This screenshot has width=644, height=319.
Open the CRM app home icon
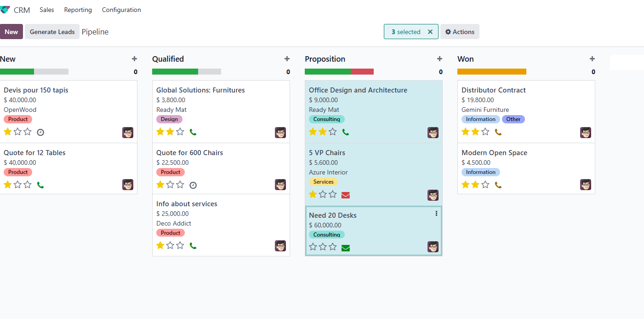pos(5,10)
